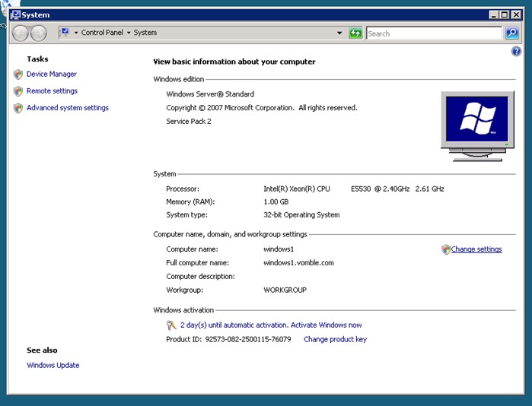Click the keys icon next to activation notice
This screenshot has height=406, width=532.
(x=171, y=325)
